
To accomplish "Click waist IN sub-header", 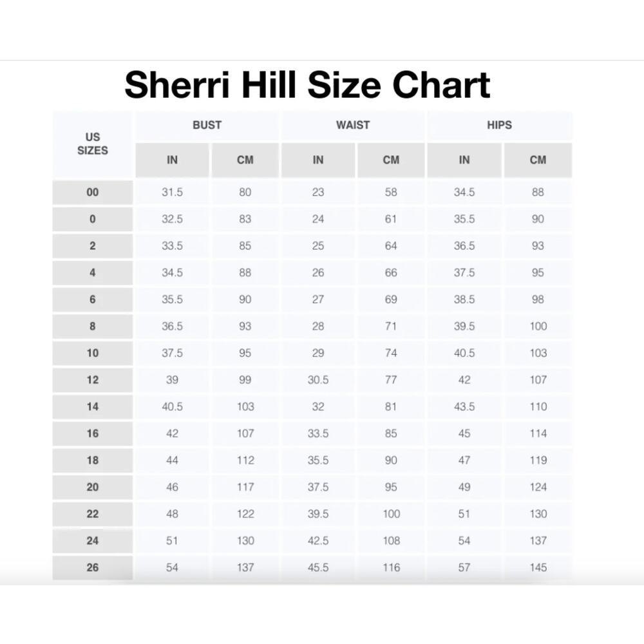I will (318, 160).
